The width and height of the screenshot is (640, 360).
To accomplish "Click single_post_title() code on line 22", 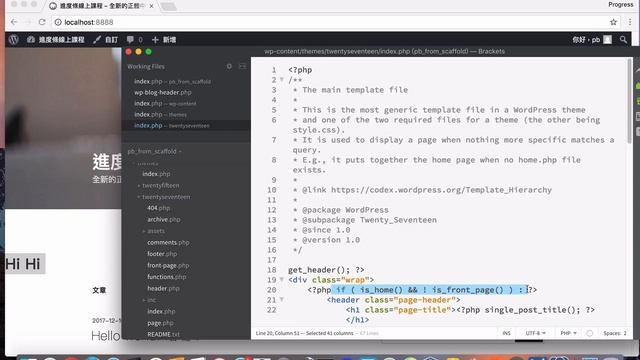I will (532, 310).
